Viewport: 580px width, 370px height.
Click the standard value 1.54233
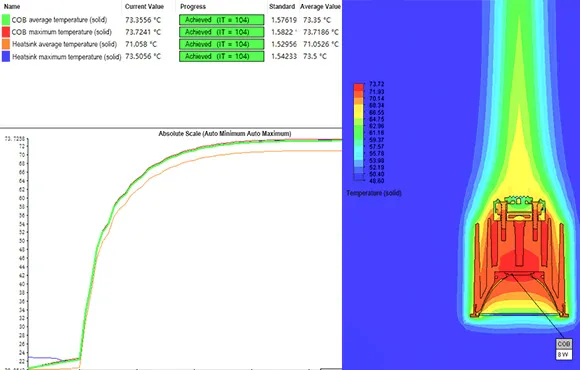[x=284, y=56]
